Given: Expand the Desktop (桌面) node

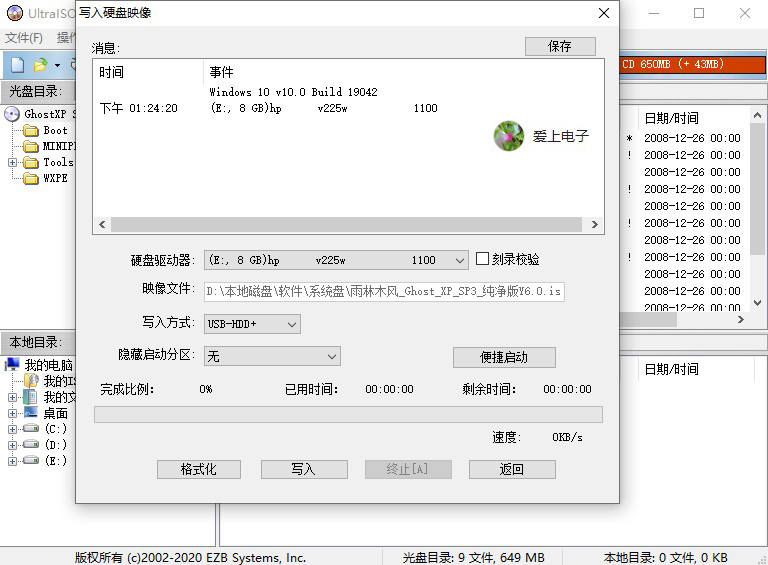Looking at the screenshot, I should [13, 413].
